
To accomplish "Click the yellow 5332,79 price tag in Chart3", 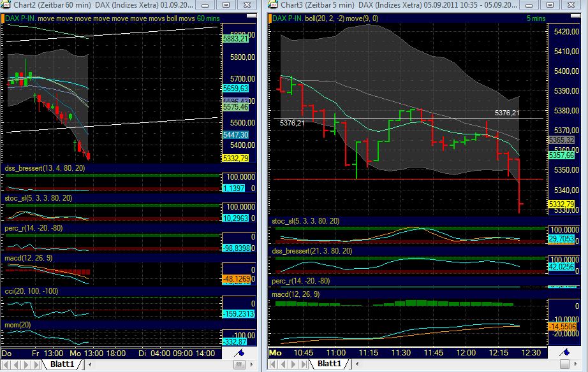I will pos(561,204).
